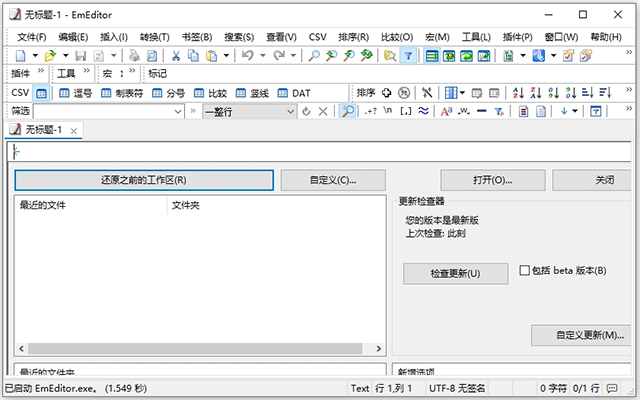Open the 一整行 column dropdown

tap(291, 111)
